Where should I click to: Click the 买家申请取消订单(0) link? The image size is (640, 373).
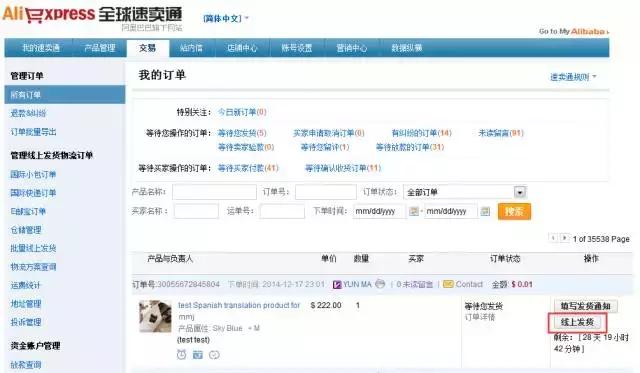[329, 133]
